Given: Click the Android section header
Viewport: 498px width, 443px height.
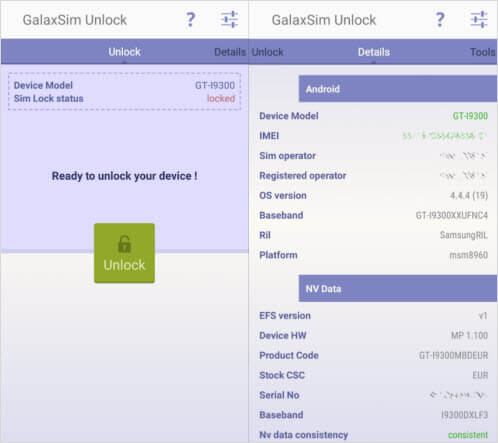Looking at the screenshot, I should (x=398, y=89).
